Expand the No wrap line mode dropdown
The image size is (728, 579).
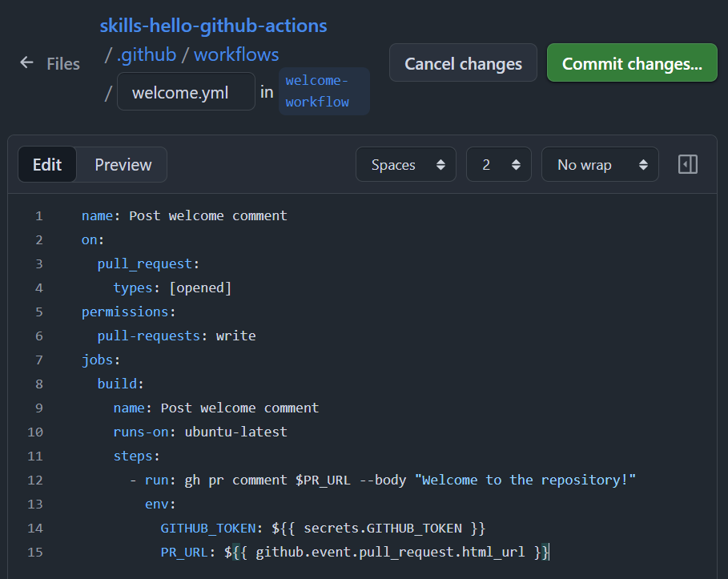tap(600, 165)
